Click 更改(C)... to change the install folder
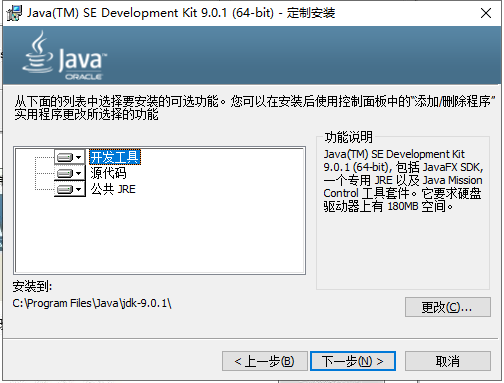Image resolution: width=504 pixels, height=383 pixels. click(448, 307)
